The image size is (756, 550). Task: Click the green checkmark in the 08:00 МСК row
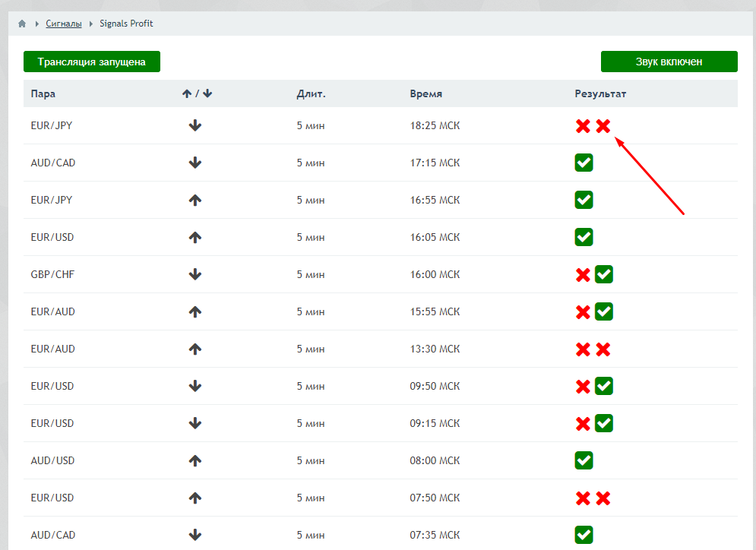[584, 461]
